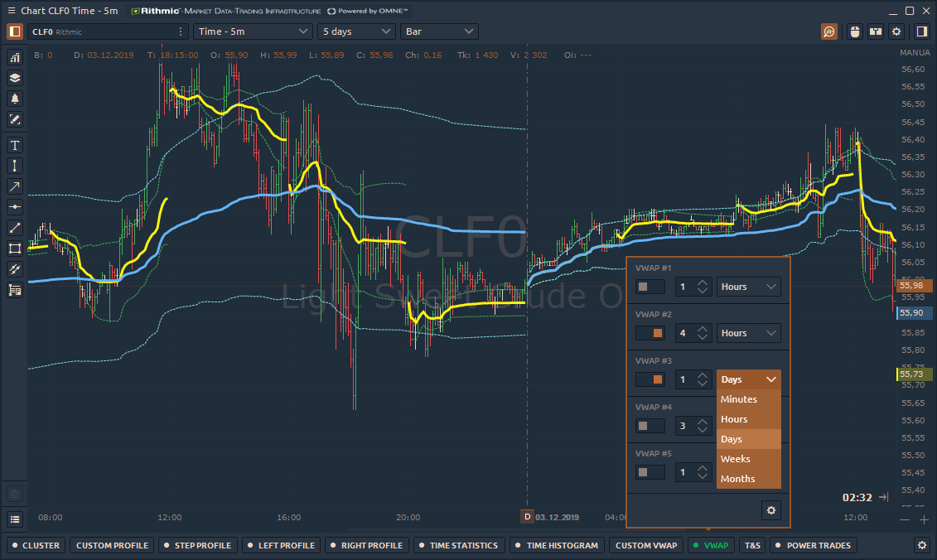Enable the VWAP #5 toggle

coord(650,472)
